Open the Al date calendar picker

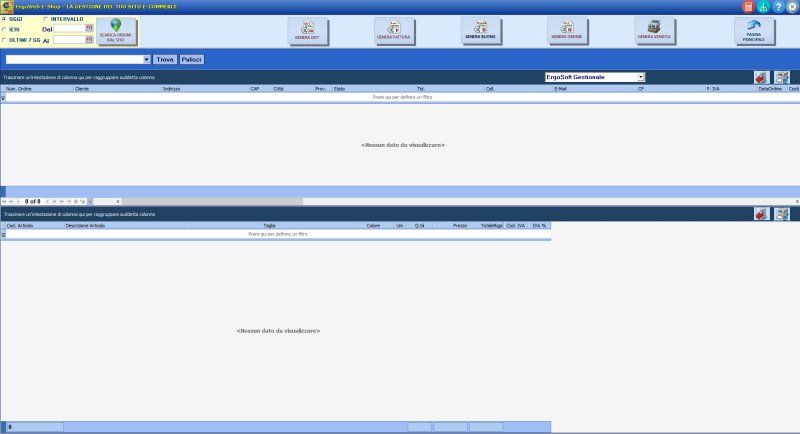pyautogui.click(x=89, y=39)
